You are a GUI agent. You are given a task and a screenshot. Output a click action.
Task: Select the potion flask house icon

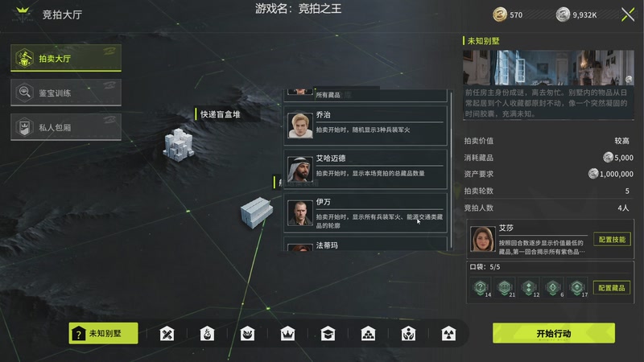pos(207,334)
